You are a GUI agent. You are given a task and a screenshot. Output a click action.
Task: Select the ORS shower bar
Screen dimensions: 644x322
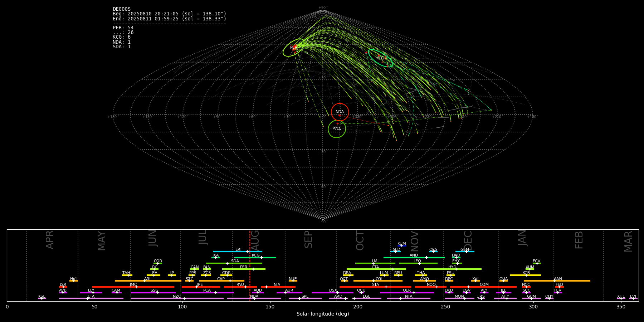[x=433, y=252]
